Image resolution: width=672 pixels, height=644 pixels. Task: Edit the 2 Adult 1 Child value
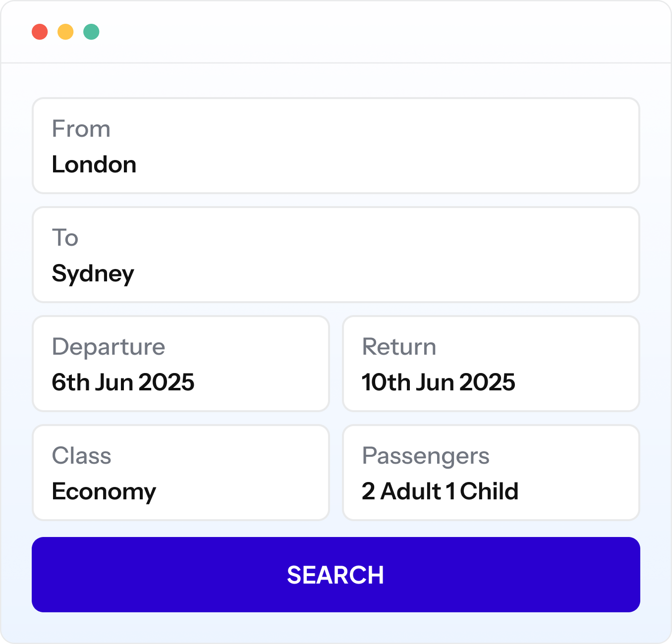(x=440, y=491)
